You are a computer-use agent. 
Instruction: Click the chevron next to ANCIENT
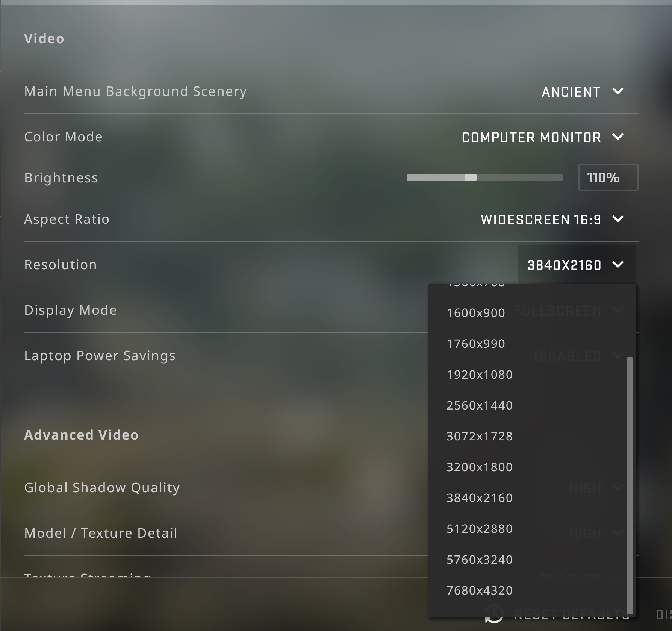coord(618,91)
